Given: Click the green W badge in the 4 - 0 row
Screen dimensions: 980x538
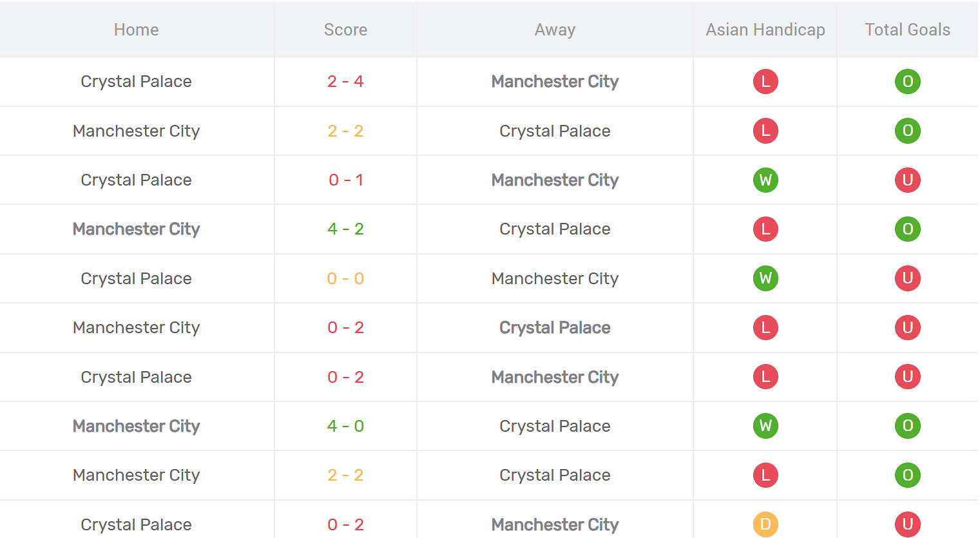Looking at the screenshot, I should (x=765, y=426).
